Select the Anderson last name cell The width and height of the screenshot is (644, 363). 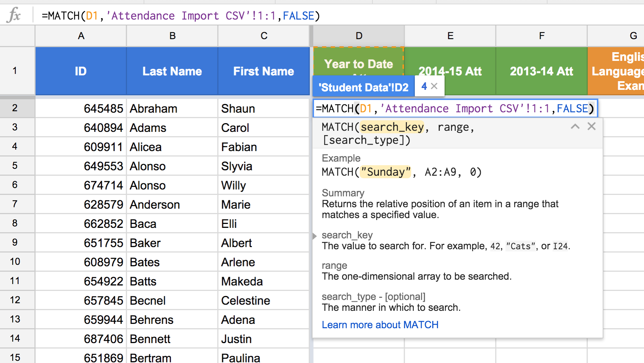click(x=172, y=204)
